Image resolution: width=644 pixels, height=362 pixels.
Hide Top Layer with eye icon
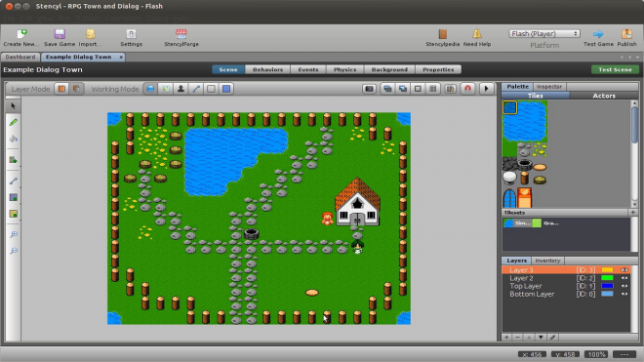click(x=624, y=286)
